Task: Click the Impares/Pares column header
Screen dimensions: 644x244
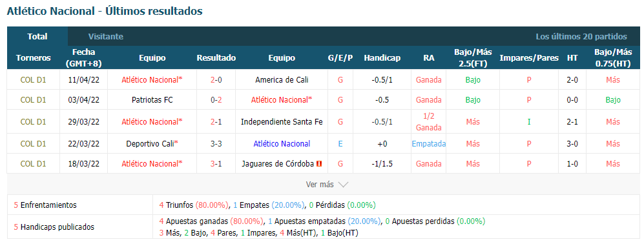Action: click(529, 58)
